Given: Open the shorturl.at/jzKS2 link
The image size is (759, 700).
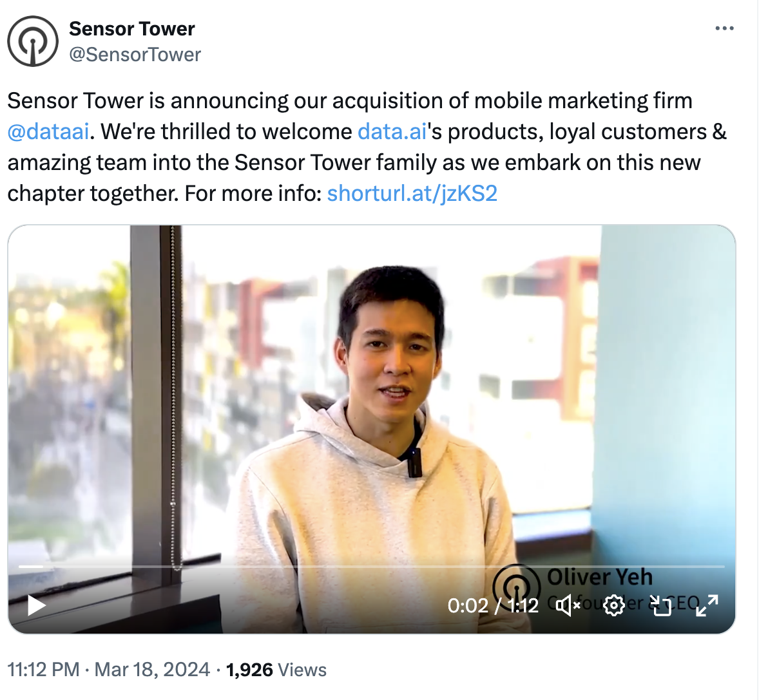Looking at the screenshot, I should [x=412, y=193].
